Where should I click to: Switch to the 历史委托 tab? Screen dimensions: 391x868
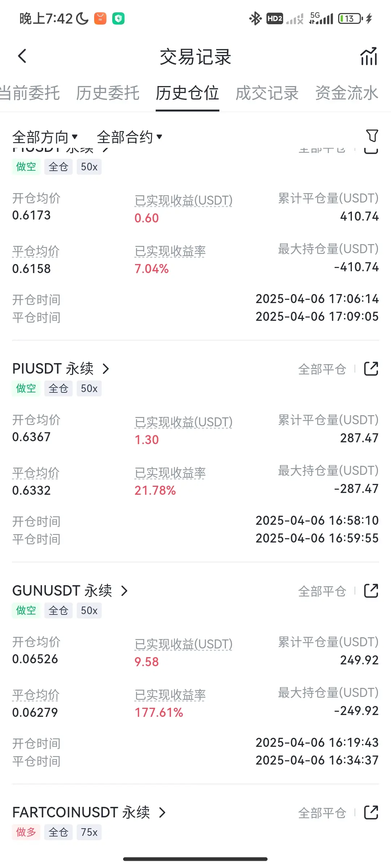click(x=108, y=93)
